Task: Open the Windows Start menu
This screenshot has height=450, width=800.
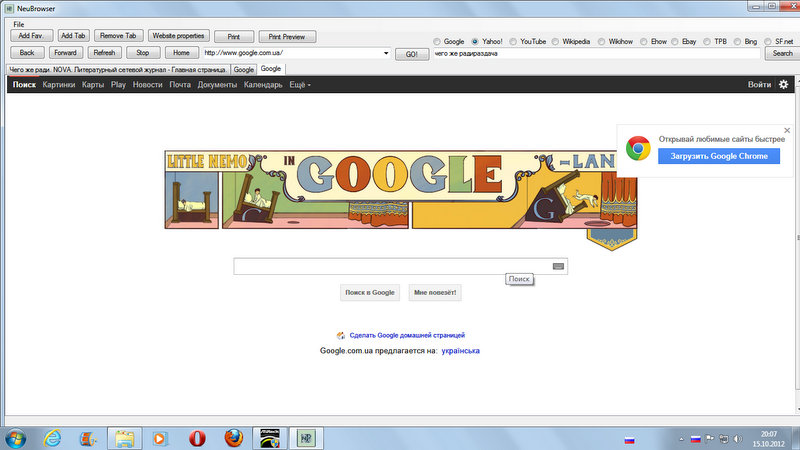Action: [15, 438]
